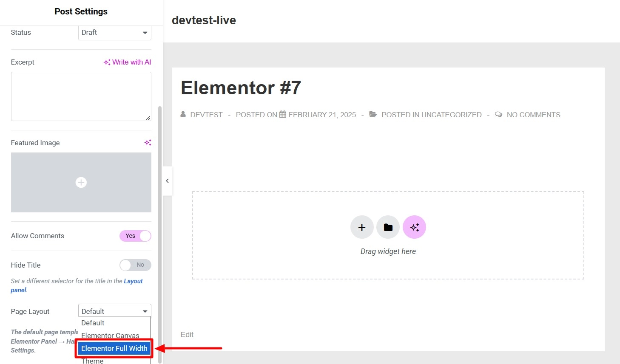
Task: Toggle Allow Comments switch
Action: 135,236
